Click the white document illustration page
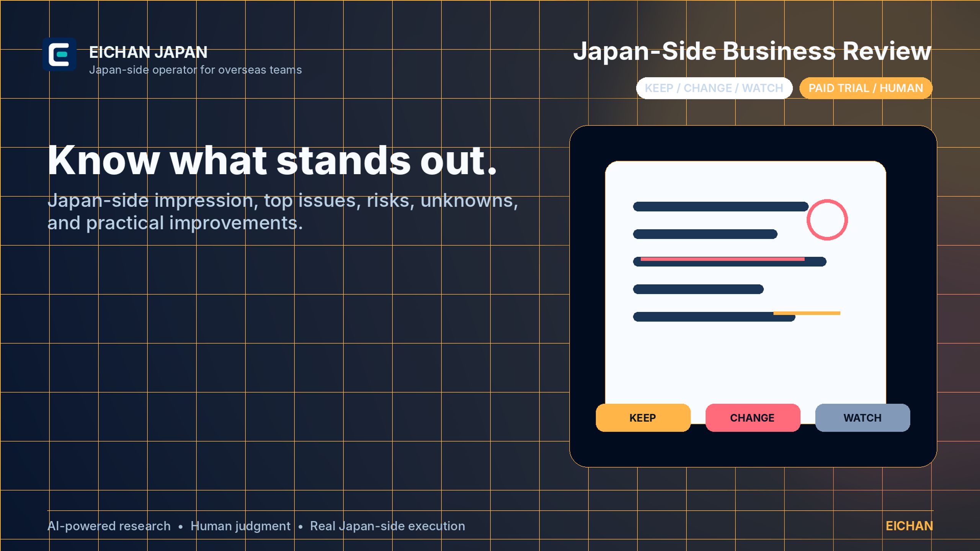Image resolution: width=980 pixels, height=551 pixels. (x=745, y=292)
